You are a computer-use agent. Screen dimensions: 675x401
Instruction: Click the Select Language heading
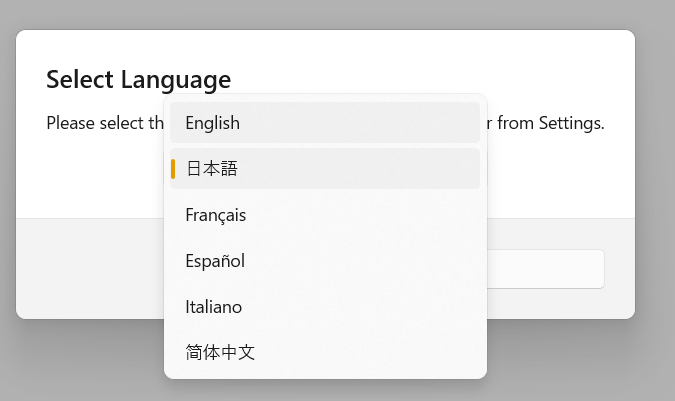139,80
